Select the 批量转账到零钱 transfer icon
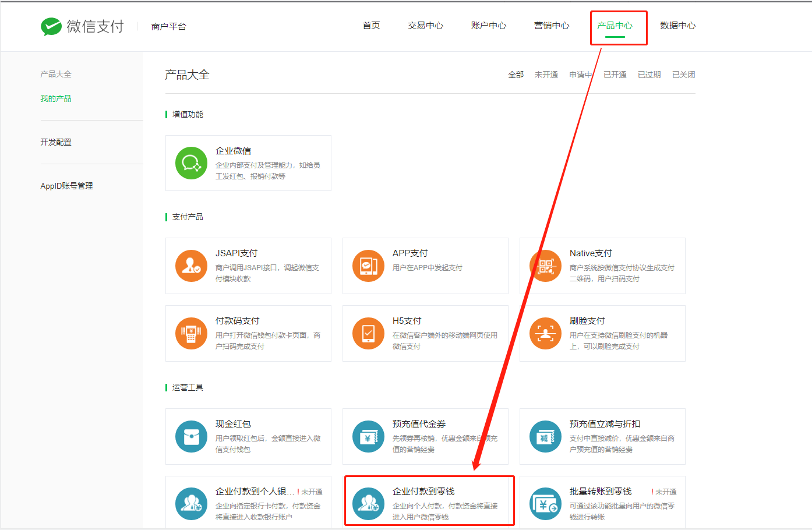The width and height of the screenshot is (812, 530). tap(546, 504)
